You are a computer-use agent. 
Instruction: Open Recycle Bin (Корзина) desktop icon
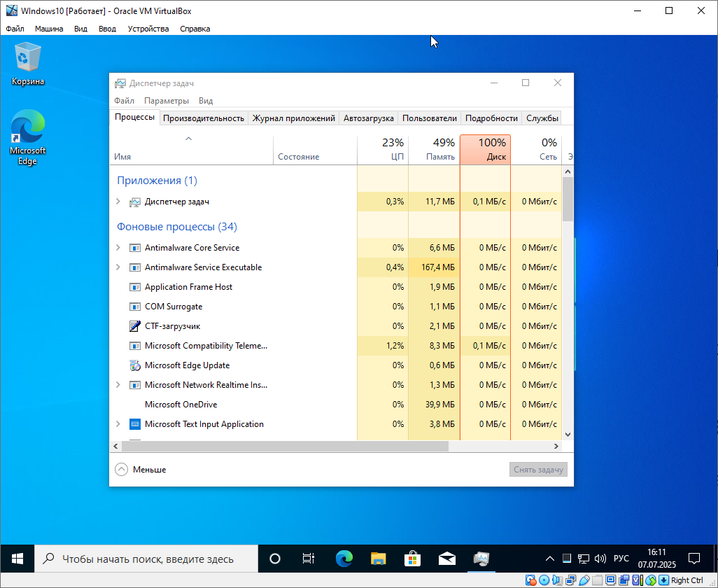27,64
